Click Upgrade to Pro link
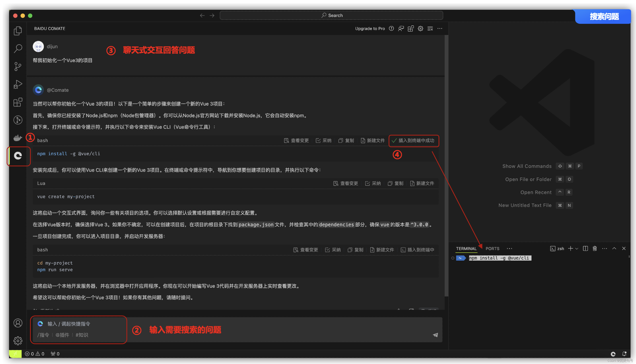 coord(370,28)
